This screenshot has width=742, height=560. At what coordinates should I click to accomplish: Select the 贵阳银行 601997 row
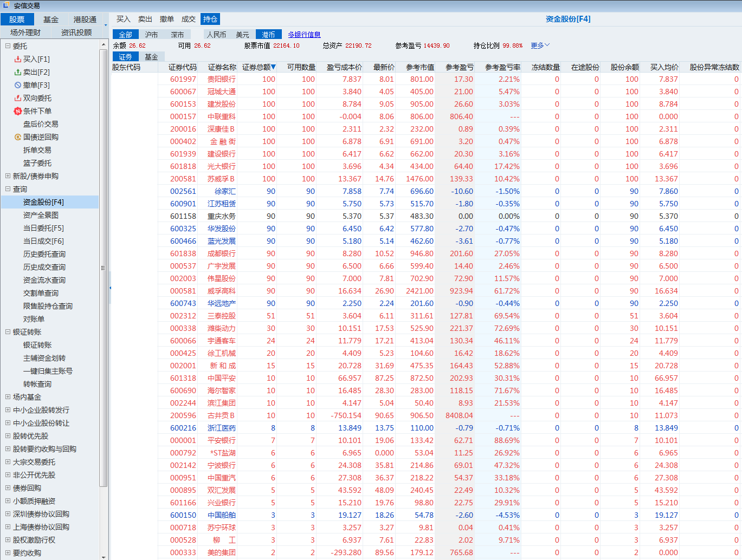pos(425,79)
